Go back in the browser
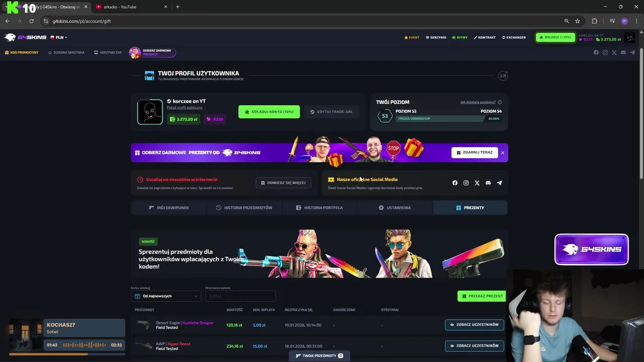Screen dimensions: 644x362 click(x=7, y=21)
